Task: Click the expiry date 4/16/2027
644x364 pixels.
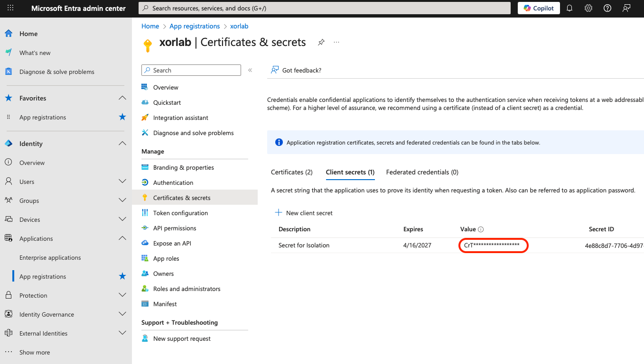Action: click(417, 245)
